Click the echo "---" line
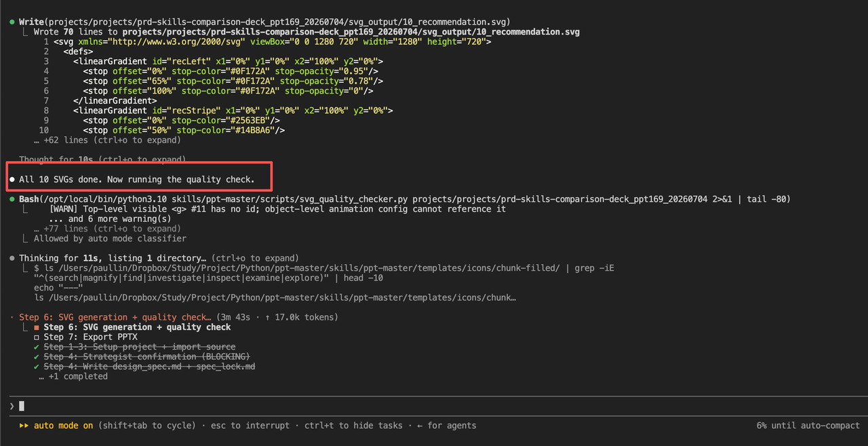Viewport: 868px width, 446px height. [x=58, y=288]
